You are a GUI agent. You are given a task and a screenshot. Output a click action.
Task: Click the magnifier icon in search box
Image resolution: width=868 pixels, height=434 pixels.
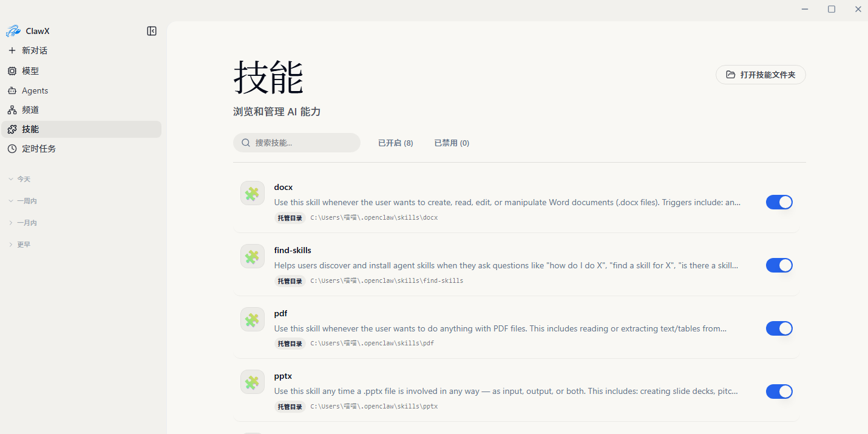click(246, 143)
